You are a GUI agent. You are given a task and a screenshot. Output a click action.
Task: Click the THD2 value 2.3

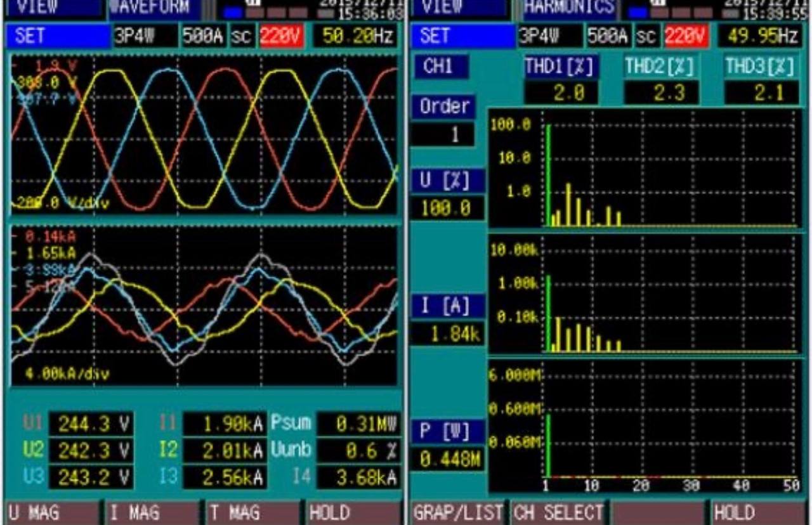coord(661,93)
